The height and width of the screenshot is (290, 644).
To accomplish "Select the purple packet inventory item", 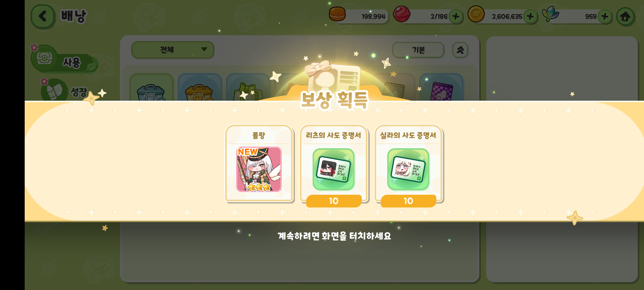I will (441, 88).
